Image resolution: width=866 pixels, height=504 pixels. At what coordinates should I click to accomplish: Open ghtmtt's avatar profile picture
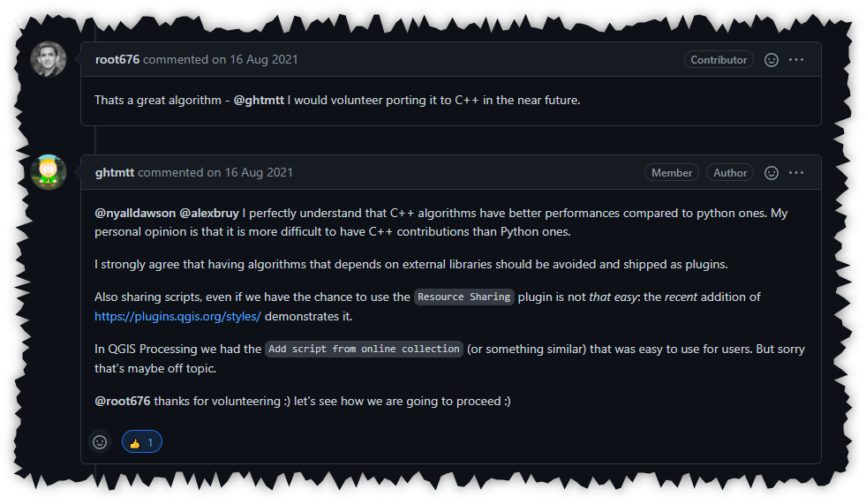(x=49, y=172)
